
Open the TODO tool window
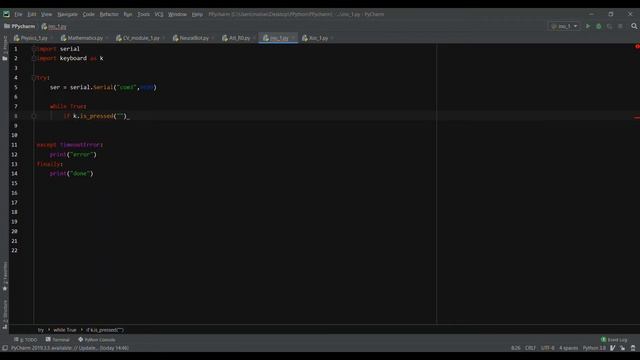(x=25, y=340)
